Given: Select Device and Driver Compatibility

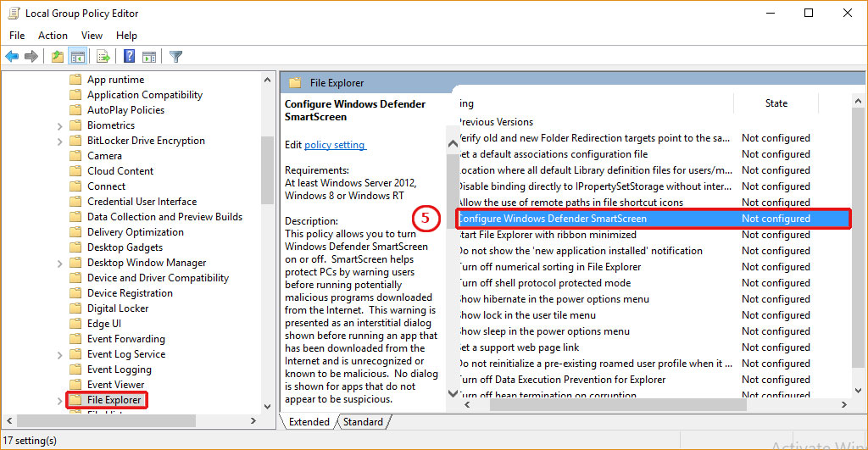Looking at the screenshot, I should (158, 278).
